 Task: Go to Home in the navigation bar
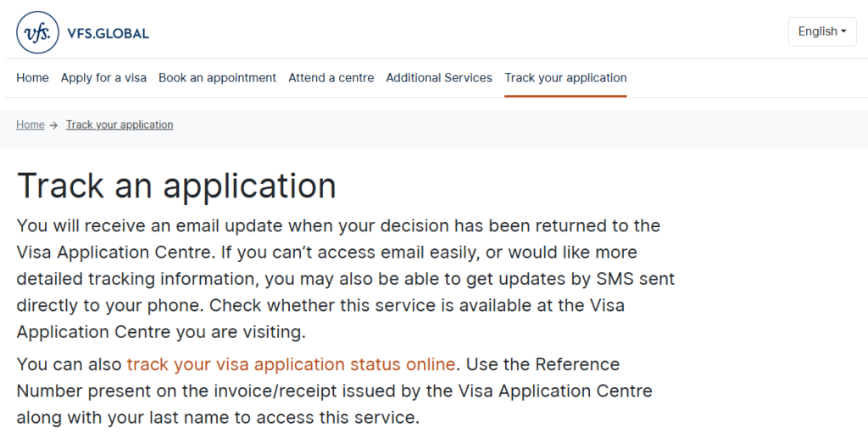[32, 78]
